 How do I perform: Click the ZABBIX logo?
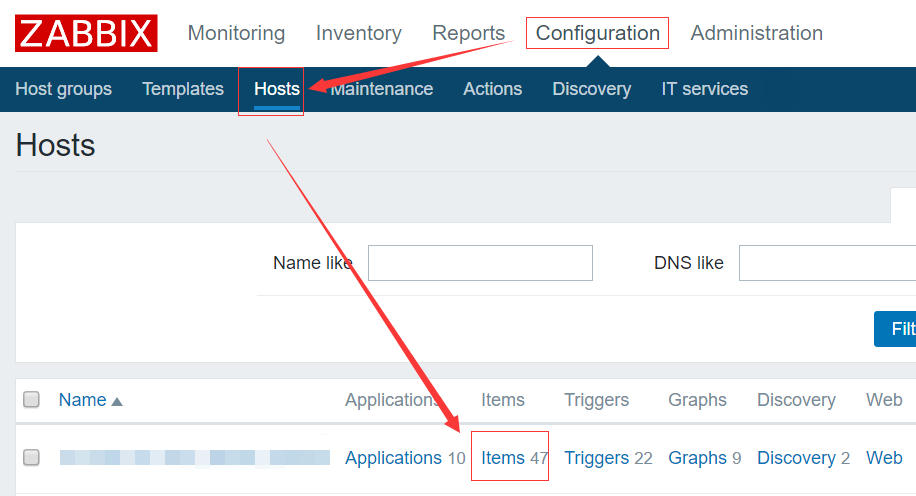[x=86, y=33]
